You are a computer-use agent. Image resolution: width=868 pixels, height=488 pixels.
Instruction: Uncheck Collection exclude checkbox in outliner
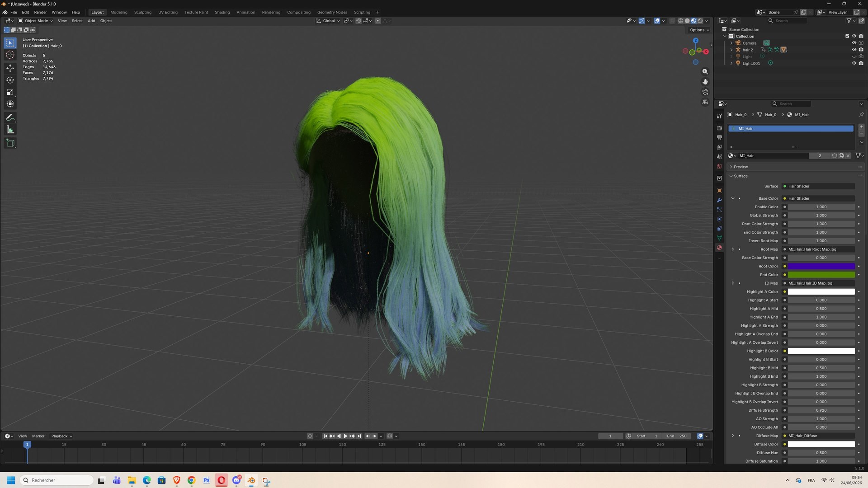tap(847, 36)
